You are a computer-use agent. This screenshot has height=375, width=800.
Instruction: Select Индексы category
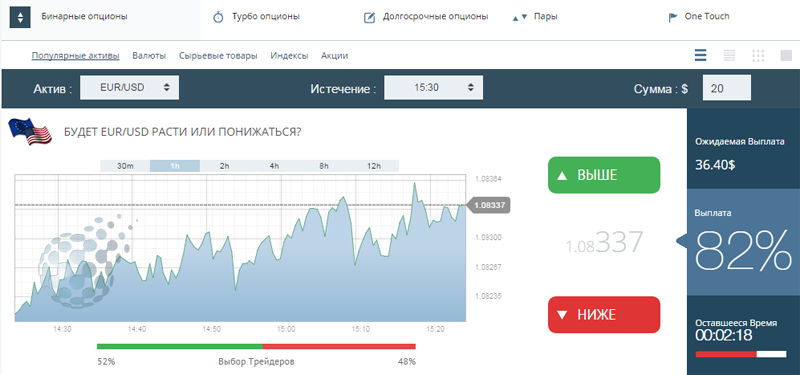coord(289,56)
